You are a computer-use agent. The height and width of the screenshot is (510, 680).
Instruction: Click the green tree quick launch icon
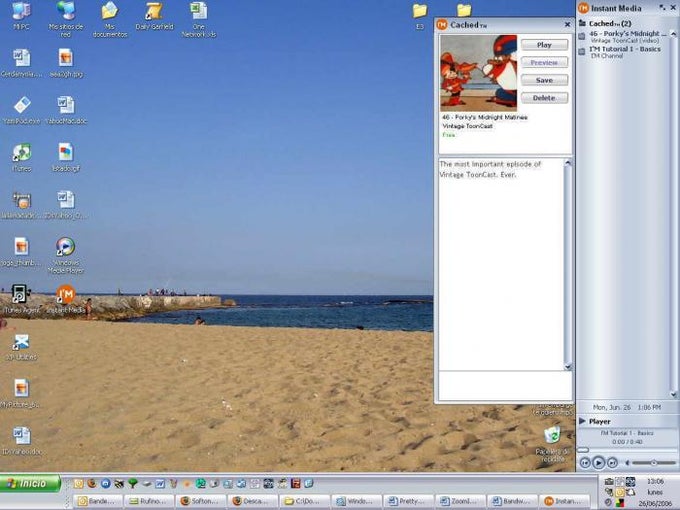133,483
